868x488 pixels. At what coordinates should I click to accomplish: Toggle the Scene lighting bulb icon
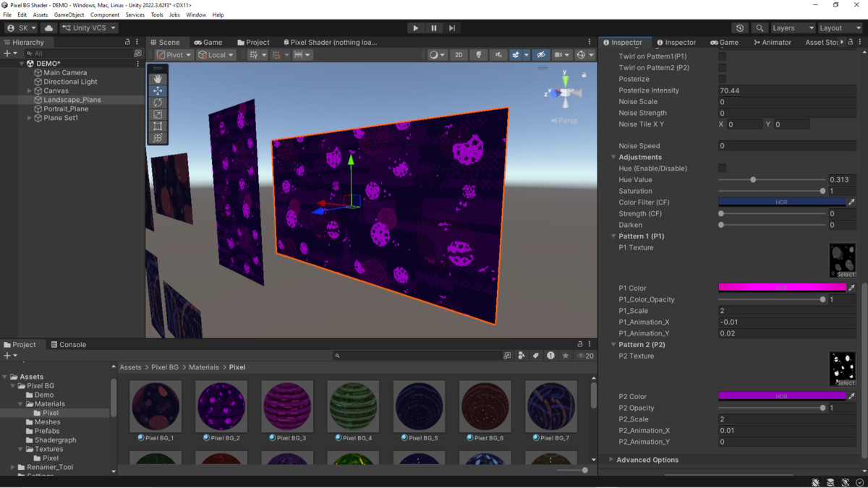(x=479, y=55)
